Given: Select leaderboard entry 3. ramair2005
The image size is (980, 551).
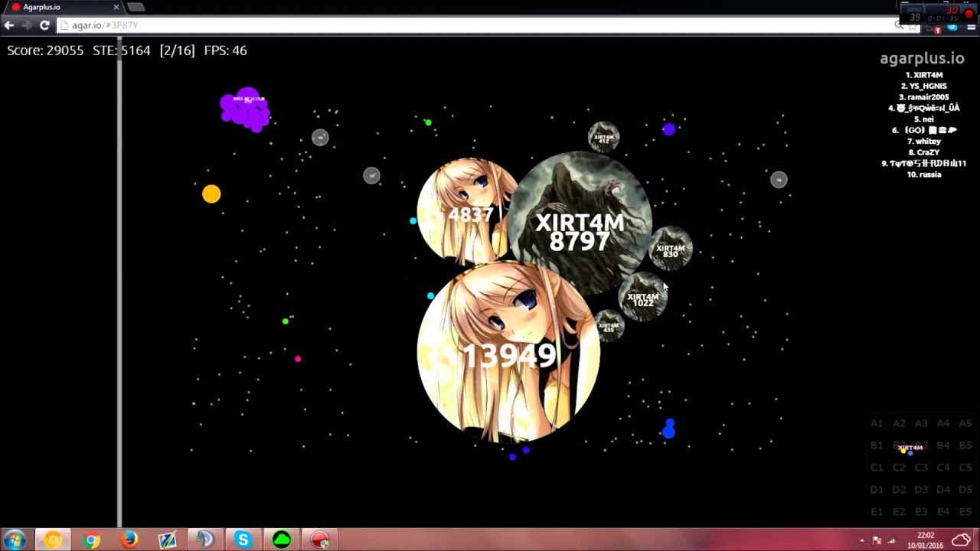Looking at the screenshot, I should pyautogui.click(x=923, y=97).
